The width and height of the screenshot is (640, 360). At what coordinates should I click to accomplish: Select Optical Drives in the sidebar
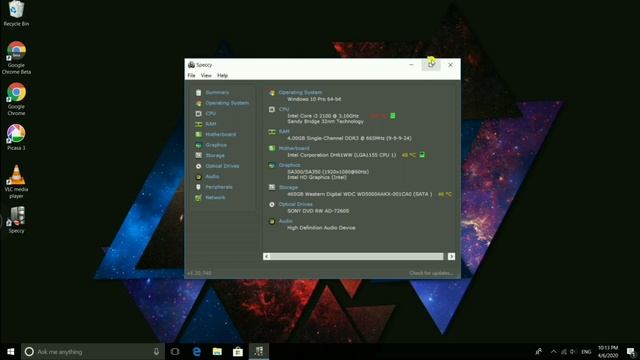[222, 166]
